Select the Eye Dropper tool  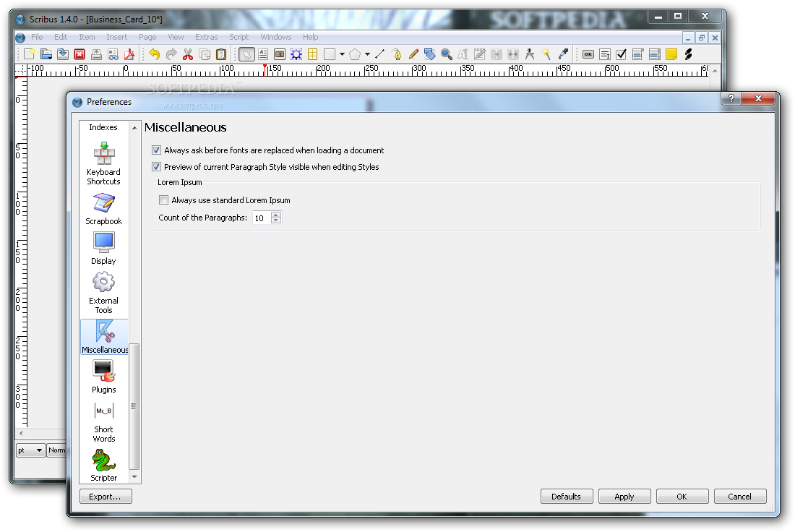point(563,54)
